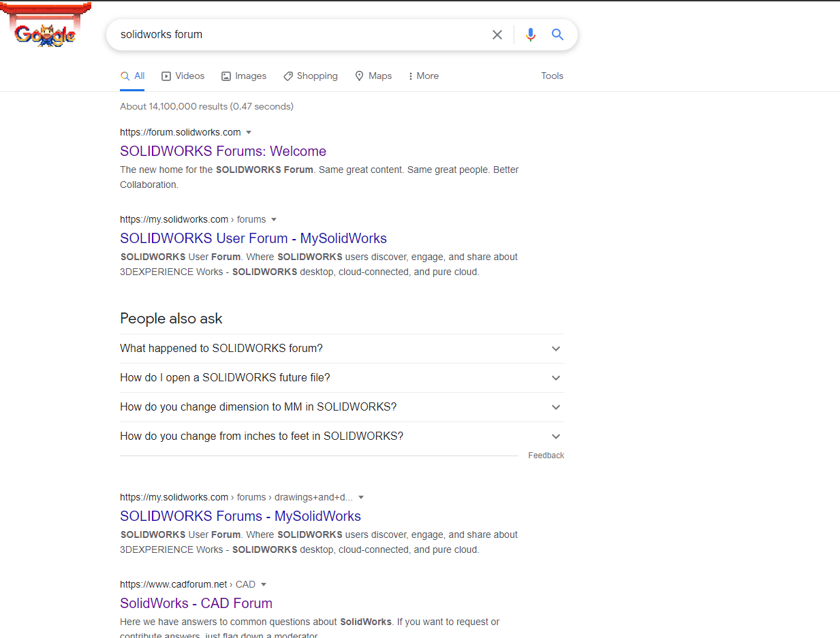
Task: Click the https://forum.solidworks.com URL text
Action: pos(181,132)
